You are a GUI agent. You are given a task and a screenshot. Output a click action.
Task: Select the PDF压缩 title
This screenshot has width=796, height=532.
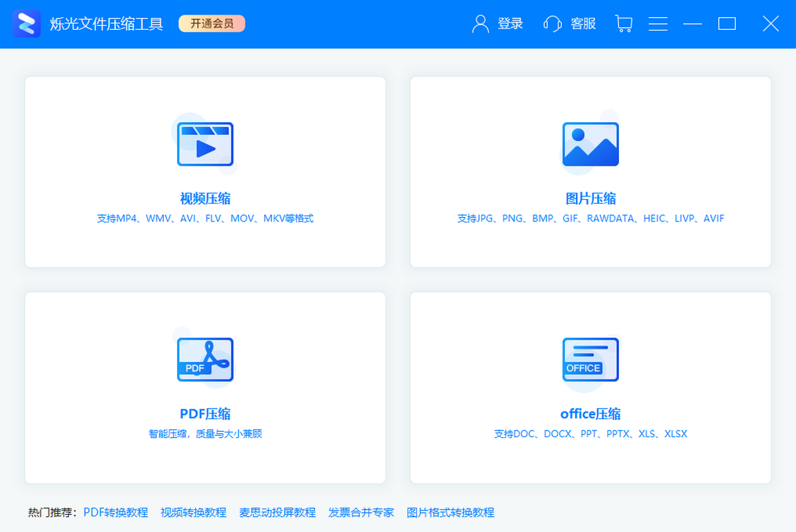pos(206,414)
